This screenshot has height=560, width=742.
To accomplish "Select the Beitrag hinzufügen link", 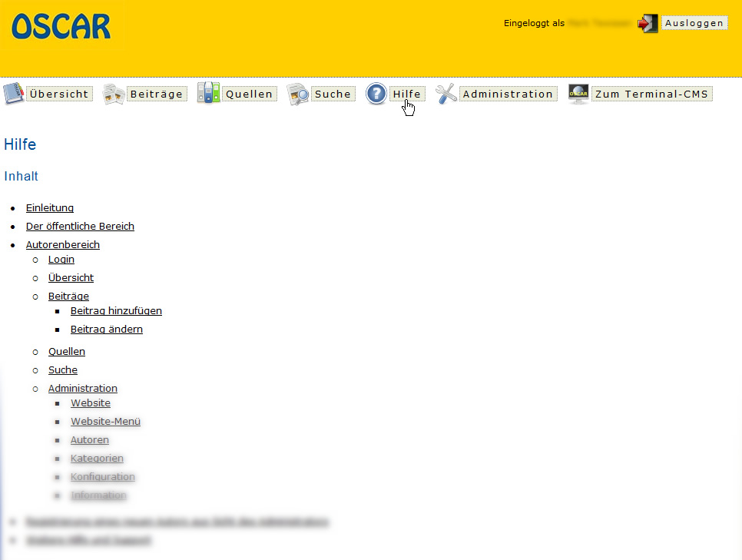I will click(116, 311).
